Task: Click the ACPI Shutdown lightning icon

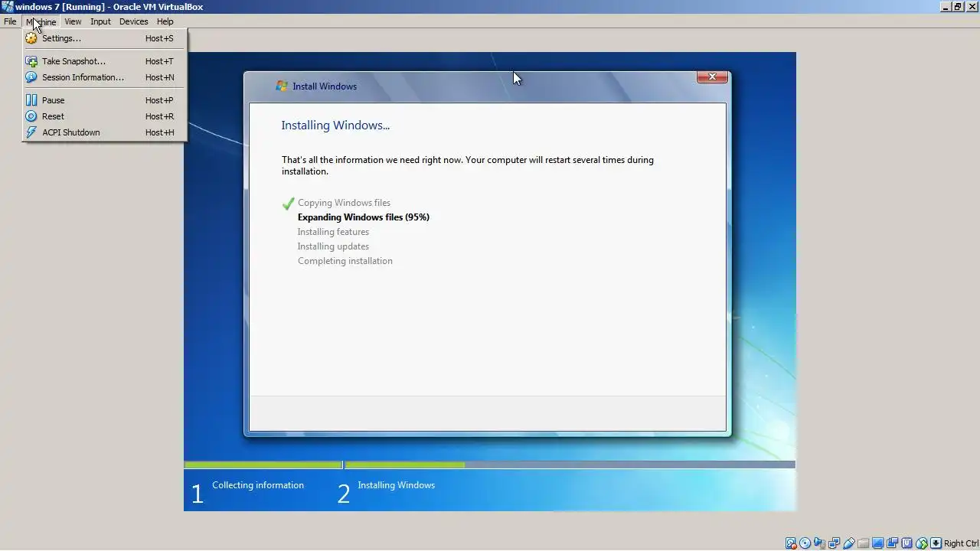Action: (31, 132)
